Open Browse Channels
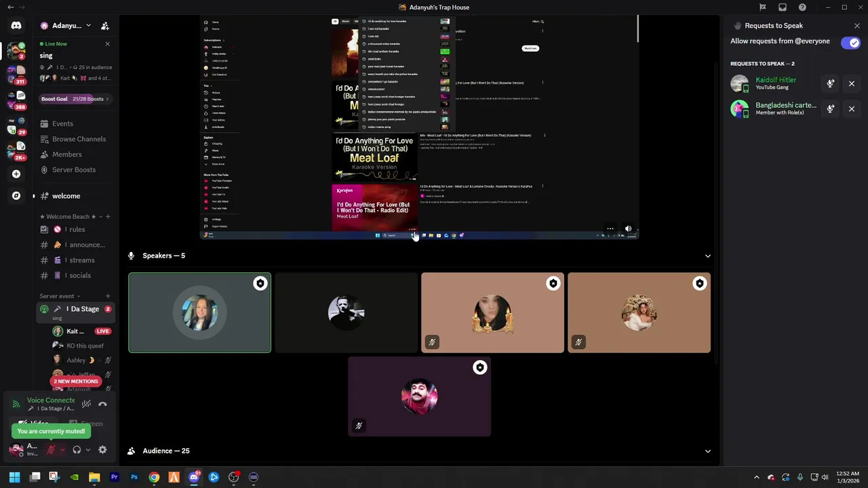868x488 pixels. tap(75, 139)
